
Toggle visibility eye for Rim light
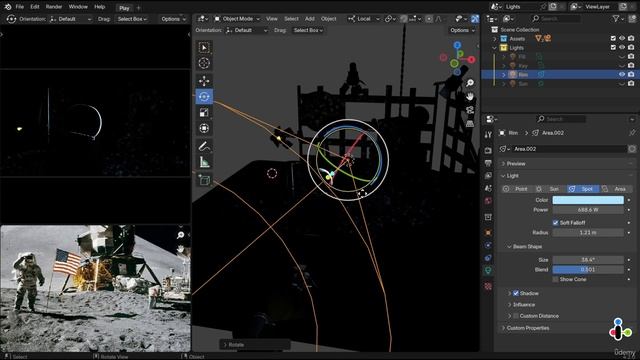pyautogui.click(x=622, y=75)
